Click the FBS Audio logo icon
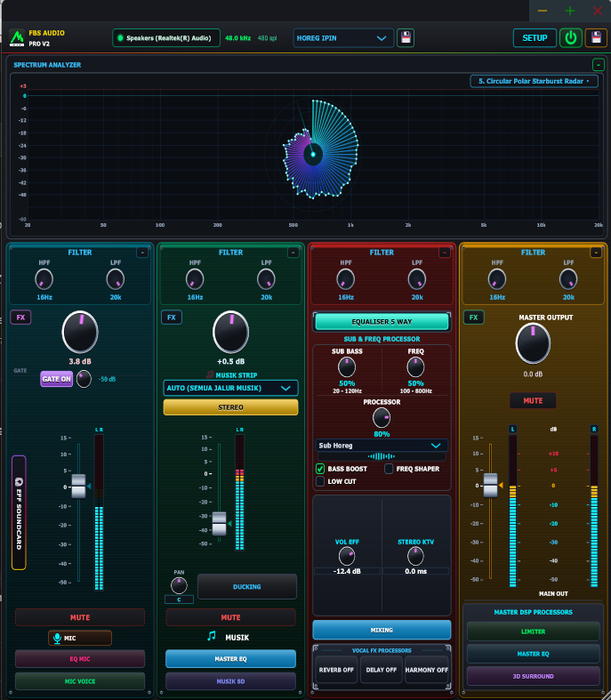 [17, 38]
